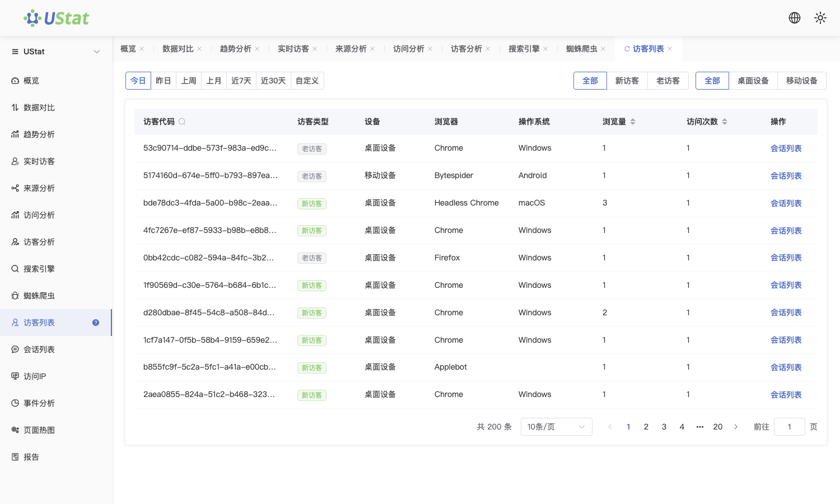Image resolution: width=840 pixels, height=504 pixels.
Task: Click the 访客分析 sidebar icon
Action: click(15, 242)
